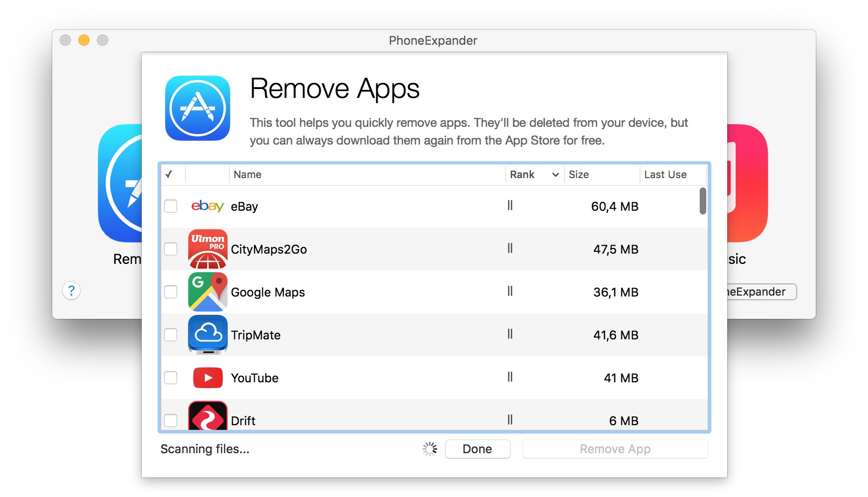Click the rank bars for CityMaps2Go
The height and width of the screenshot is (497, 868).
pyautogui.click(x=510, y=248)
